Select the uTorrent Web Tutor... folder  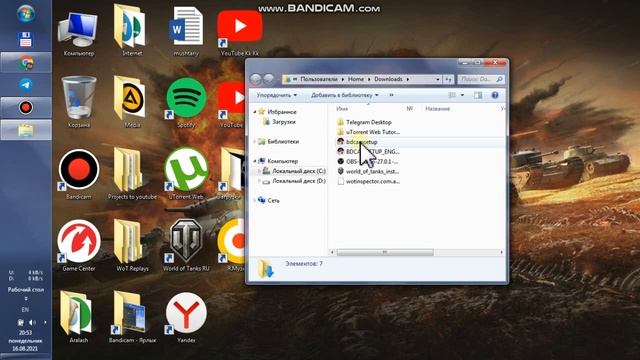coord(368,132)
